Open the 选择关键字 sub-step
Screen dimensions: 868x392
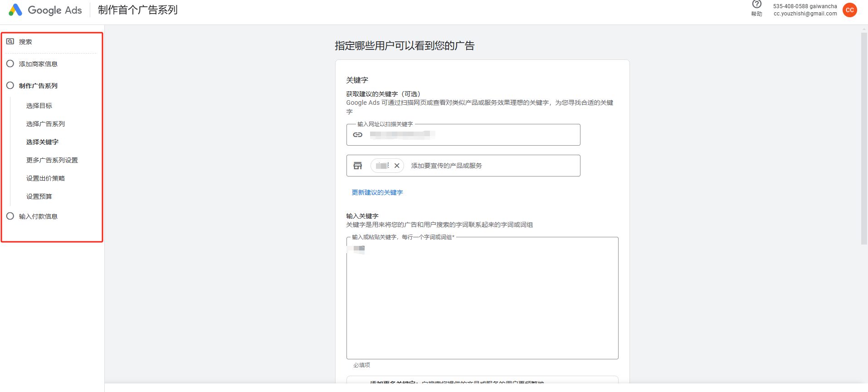pyautogui.click(x=42, y=142)
